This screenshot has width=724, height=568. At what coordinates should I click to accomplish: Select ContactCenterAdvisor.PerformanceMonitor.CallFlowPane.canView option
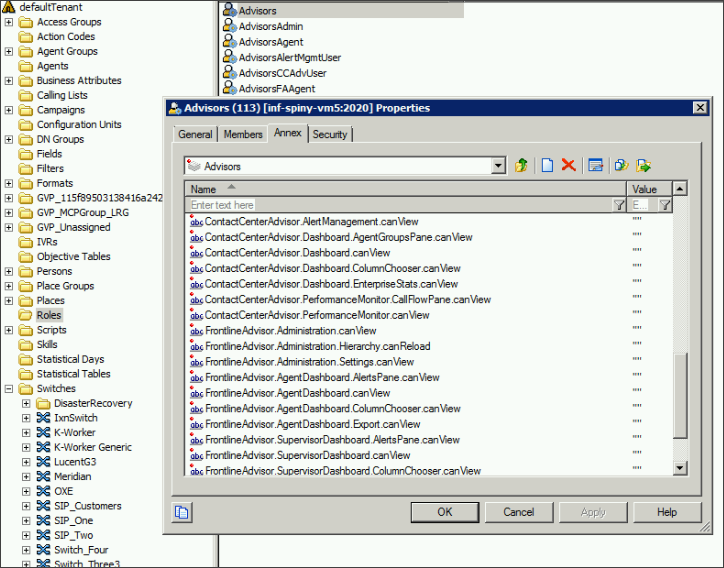(x=348, y=299)
